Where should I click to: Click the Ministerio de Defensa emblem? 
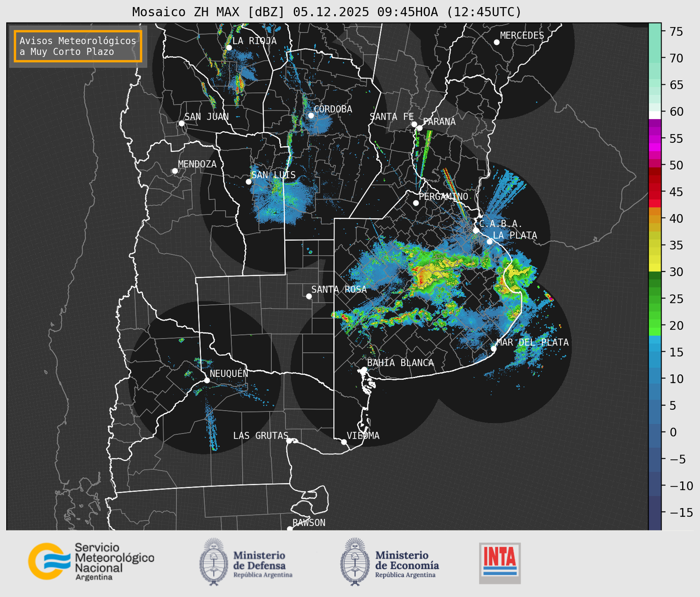point(213,562)
